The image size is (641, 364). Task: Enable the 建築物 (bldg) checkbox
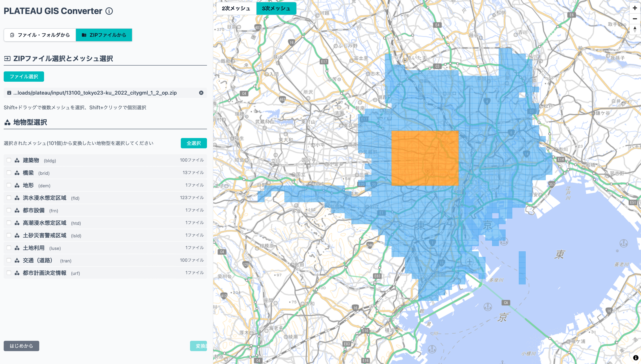pyautogui.click(x=9, y=160)
